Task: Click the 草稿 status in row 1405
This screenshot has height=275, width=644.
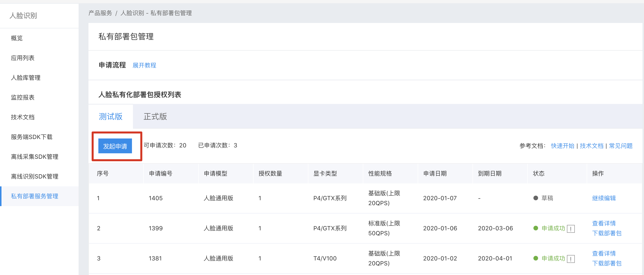Action: point(543,198)
